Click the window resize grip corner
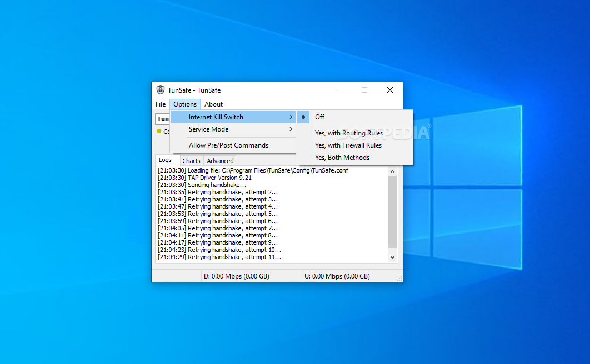 coord(399,279)
